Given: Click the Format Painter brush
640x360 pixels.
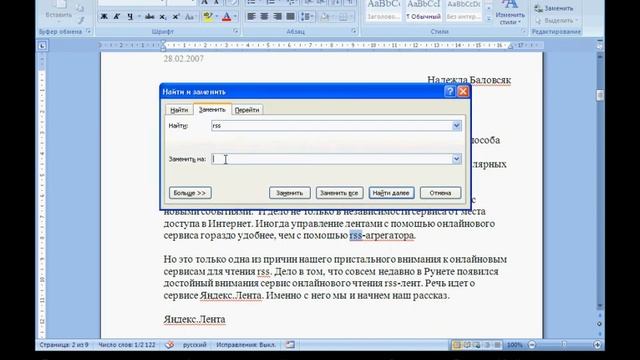Looking at the screenshot, I should pos(81,20).
